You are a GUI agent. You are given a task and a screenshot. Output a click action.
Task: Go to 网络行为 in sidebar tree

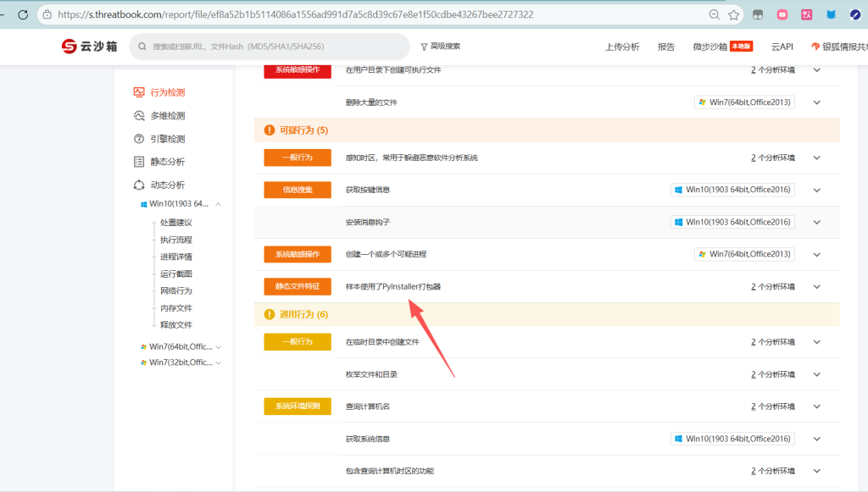click(176, 290)
